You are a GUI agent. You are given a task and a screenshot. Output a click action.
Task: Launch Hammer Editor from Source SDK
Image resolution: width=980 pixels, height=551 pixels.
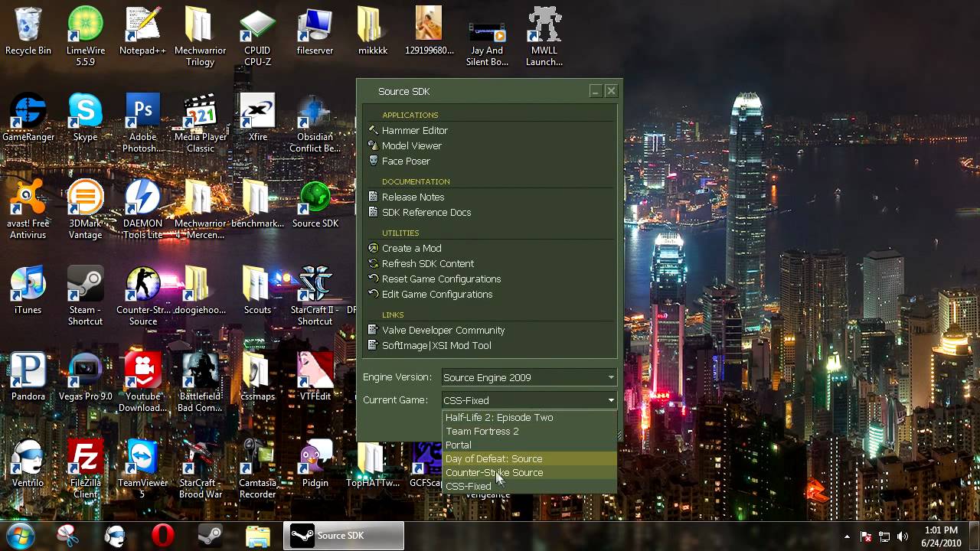414,130
